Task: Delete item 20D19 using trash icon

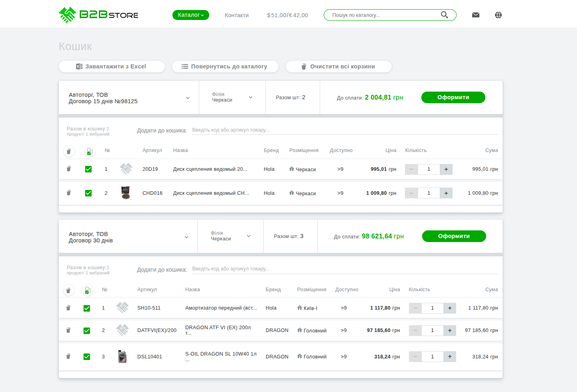Action: (x=69, y=169)
